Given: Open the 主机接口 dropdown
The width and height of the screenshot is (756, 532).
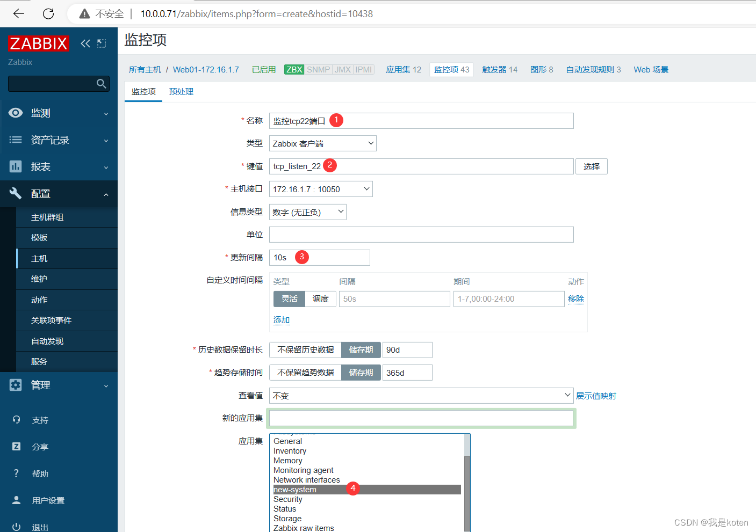Looking at the screenshot, I should tap(321, 189).
